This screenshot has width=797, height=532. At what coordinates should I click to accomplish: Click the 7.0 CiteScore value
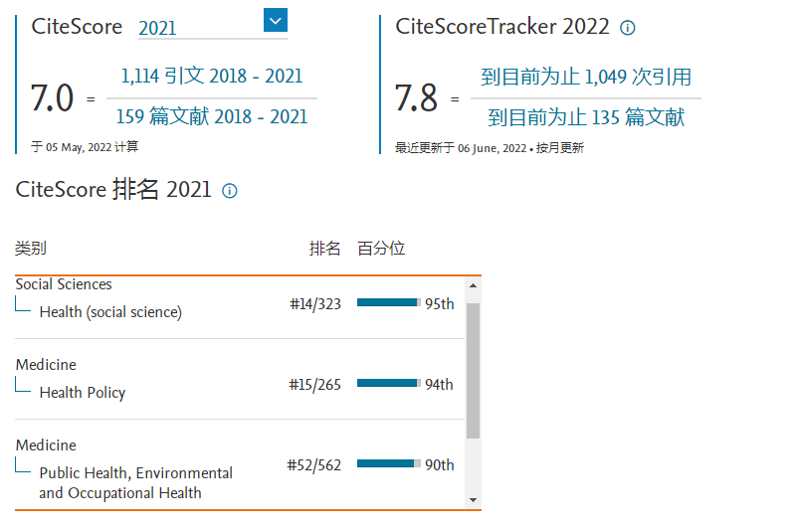(x=52, y=97)
